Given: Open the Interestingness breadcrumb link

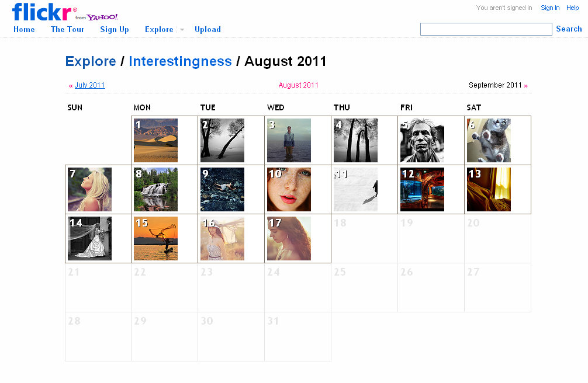Looking at the screenshot, I should tap(180, 61).
